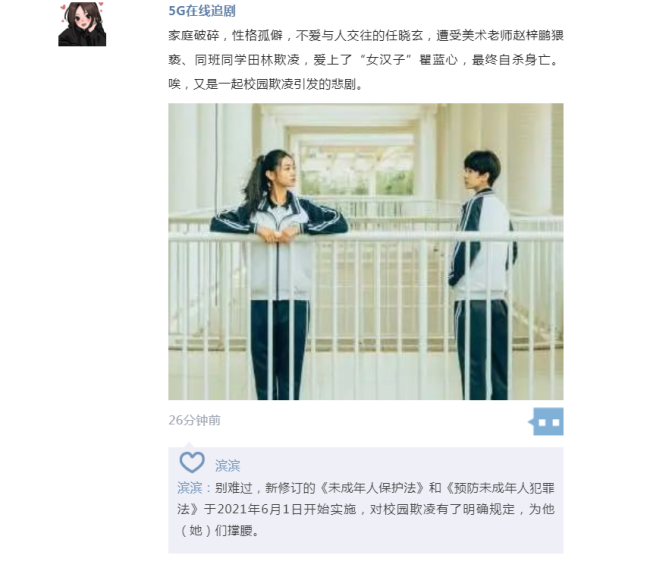Click the quoted “女汉子” text in the post
The width and height of the screenshot is (650, 568).
pyautogui.click(x=386, y=60)
